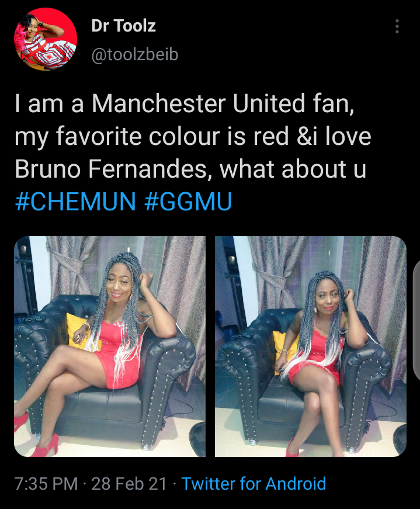The width and height of the screenshot is (420, 509).
Task: Open the three-dot more options menu
Action: coord(397,26)
